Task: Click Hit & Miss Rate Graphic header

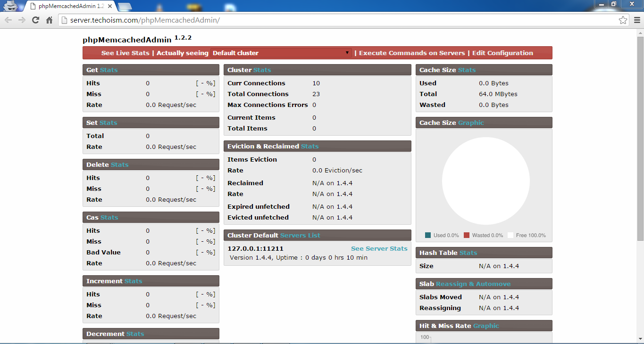Action: click(x=484, y=326)
